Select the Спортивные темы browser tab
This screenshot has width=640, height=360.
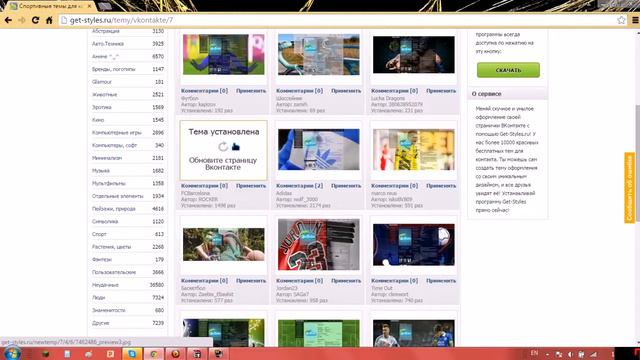pos(50,6)
